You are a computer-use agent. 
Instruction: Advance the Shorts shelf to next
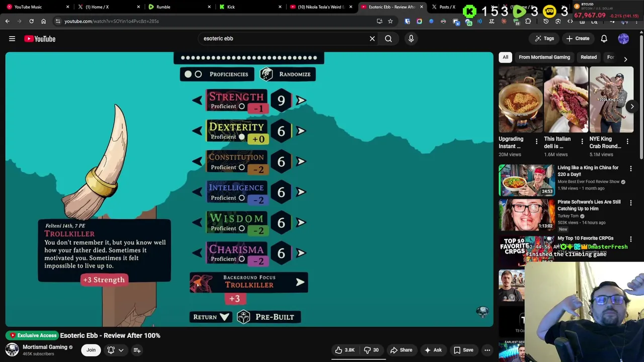[x=632, y=106]
